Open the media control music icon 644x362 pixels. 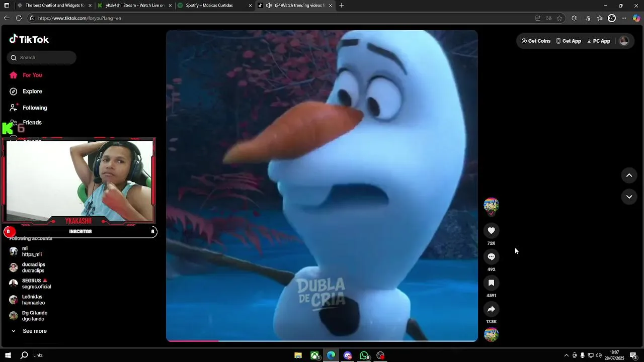[x=588, y=18]
